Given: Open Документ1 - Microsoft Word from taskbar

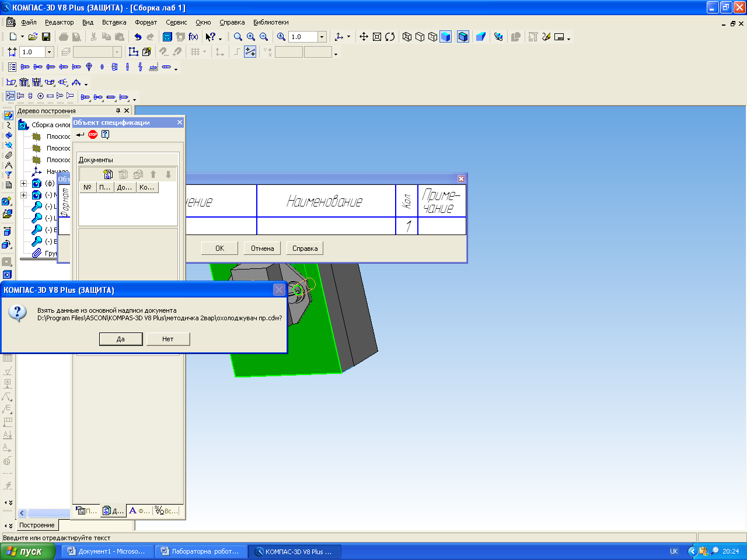Looking at the screenshot, I should coord(108,551).
